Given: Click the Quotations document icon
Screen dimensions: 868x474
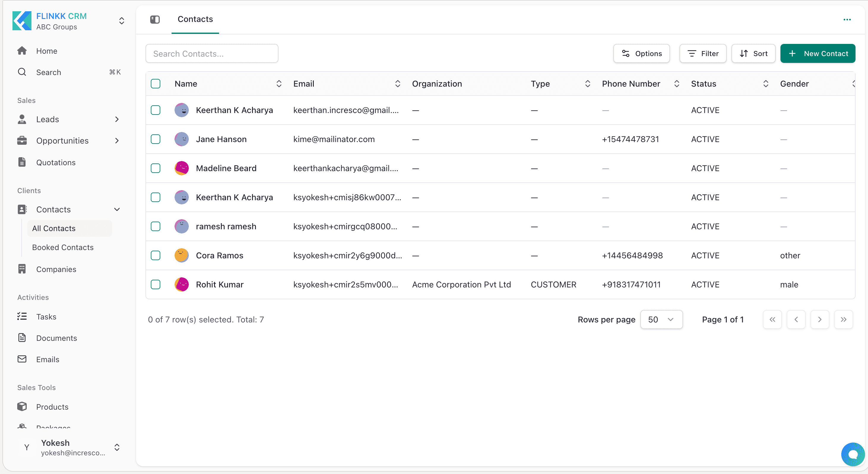Looking at the screenshot, I should [22, 162].
